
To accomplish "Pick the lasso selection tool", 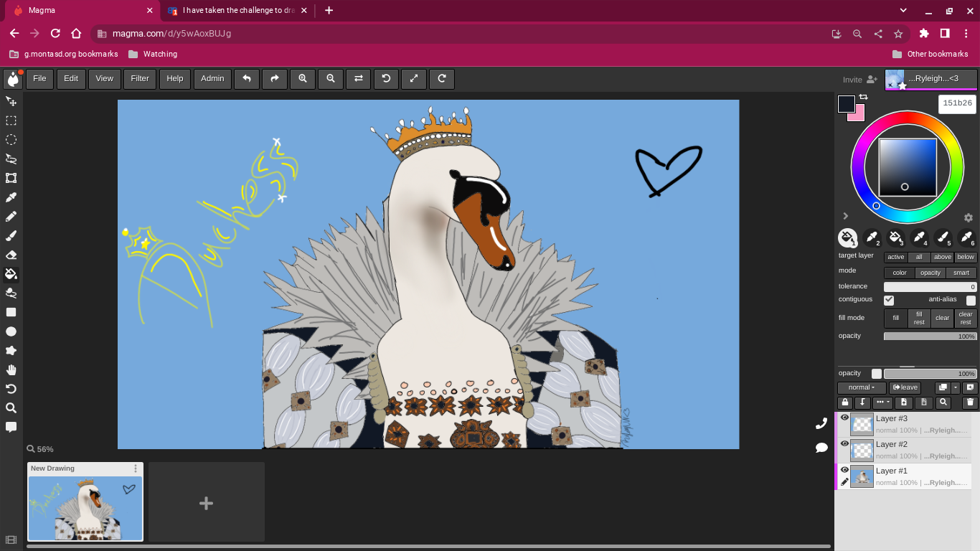I will click(11, 159).
